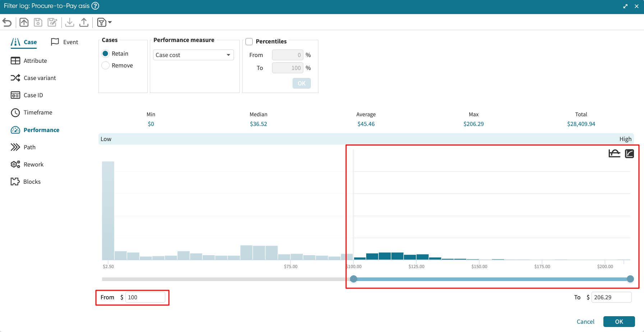Image resolution: width=644 pixels, height=332 pixels.
Task: Click the undo arrow icon in toolbar
Action: pyautogui.click(x=7, y=22)
